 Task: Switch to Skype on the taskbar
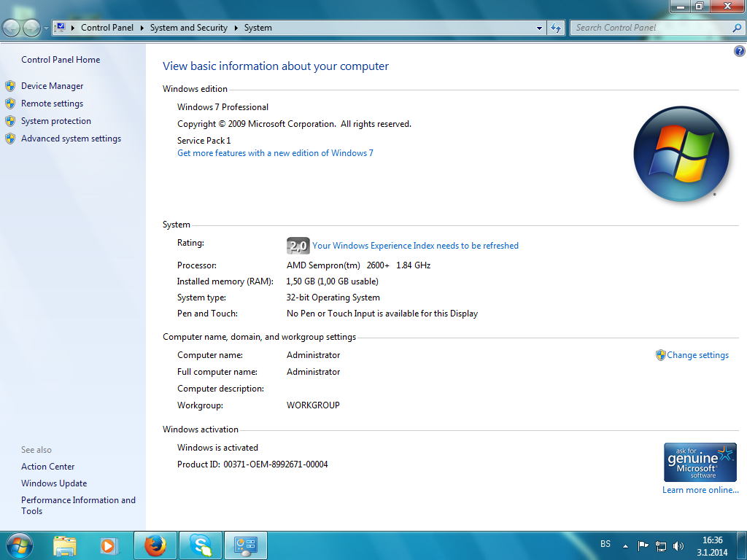tap(201, 545)
